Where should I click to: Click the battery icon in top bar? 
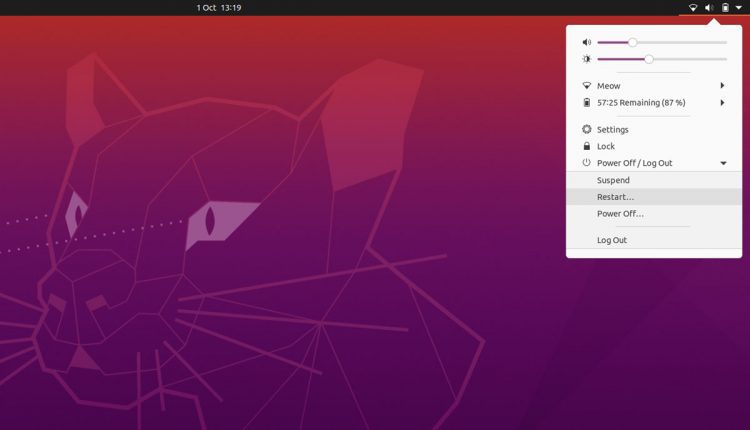pos(725,8)
